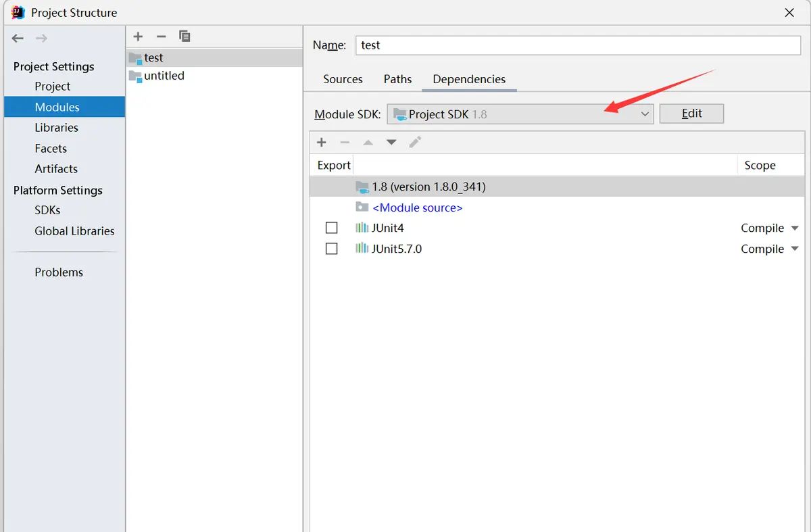Remove dependency with minus icon
The width and height of the screenshot is (811, 532).
tap(345, 142)
